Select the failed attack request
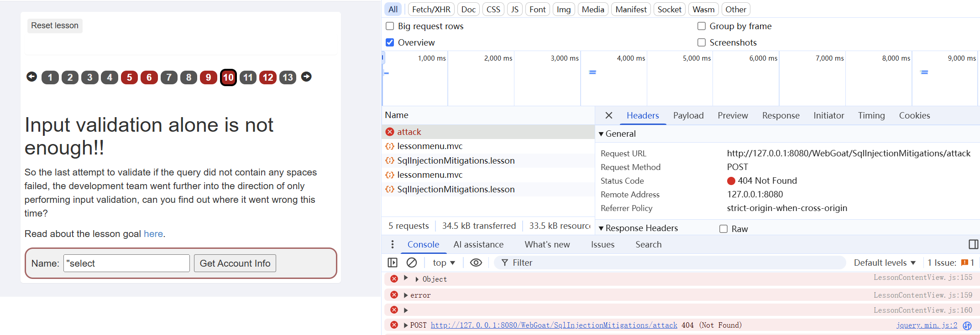The image size is (980, 335). click(409, 132)
